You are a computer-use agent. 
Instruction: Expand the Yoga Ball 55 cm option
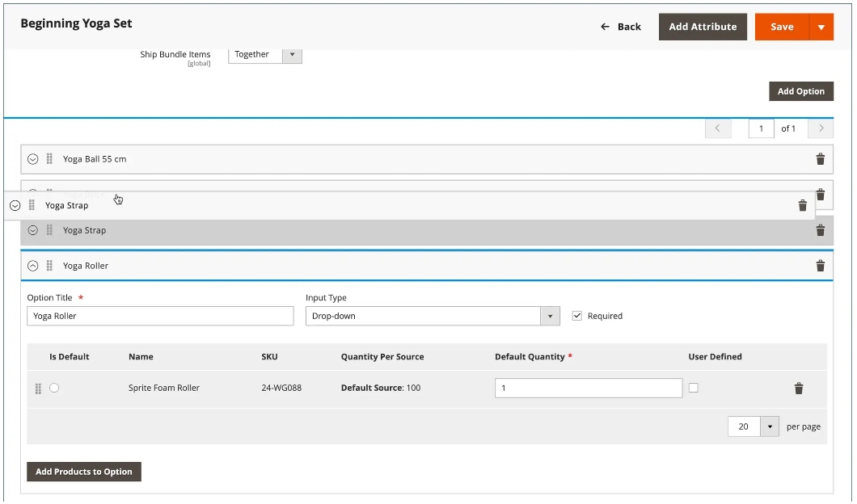[x=33, y=159]
